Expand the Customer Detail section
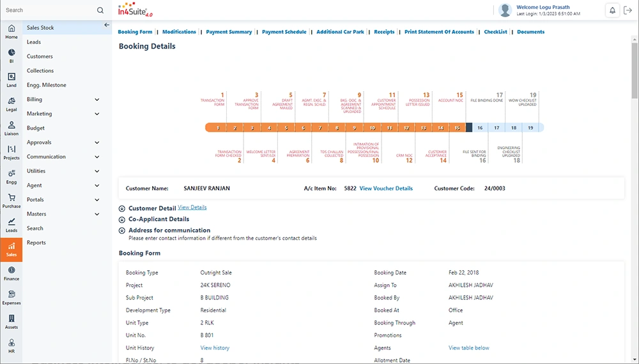The width and height of the screenshot is (639, 364). [x=122, y=209]
